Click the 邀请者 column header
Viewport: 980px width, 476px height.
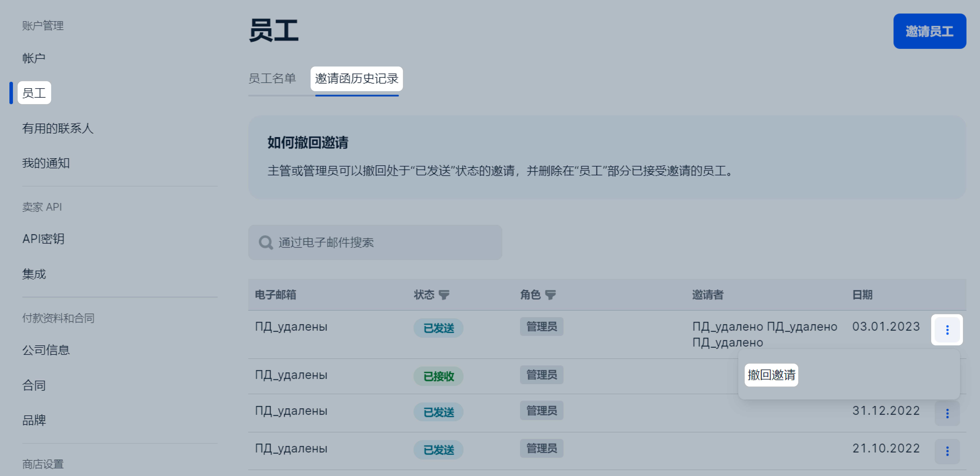click(708, 295)
